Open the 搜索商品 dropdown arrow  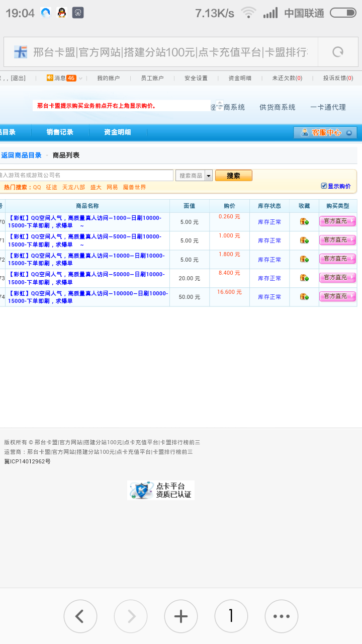[209, 176]
